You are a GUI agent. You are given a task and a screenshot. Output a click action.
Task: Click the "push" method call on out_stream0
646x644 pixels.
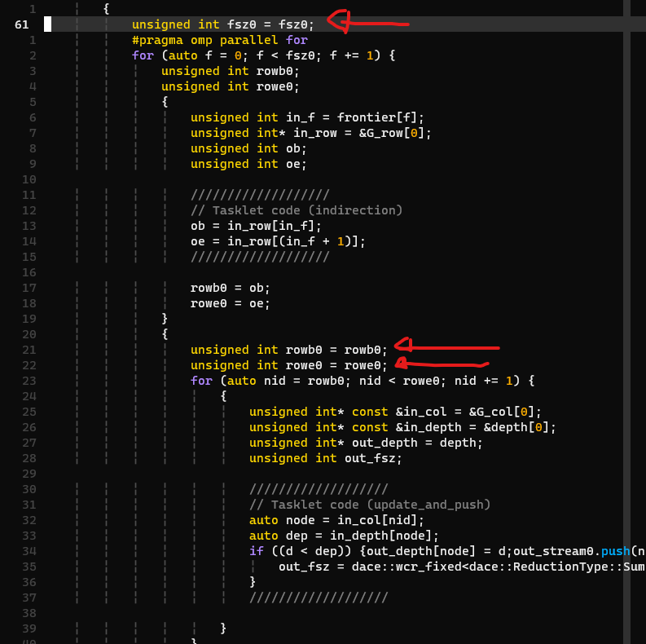[x=616, y=551]
